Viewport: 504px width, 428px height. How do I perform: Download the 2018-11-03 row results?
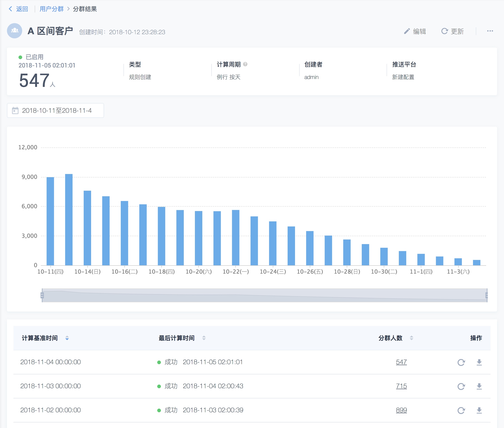click(479, 386)
